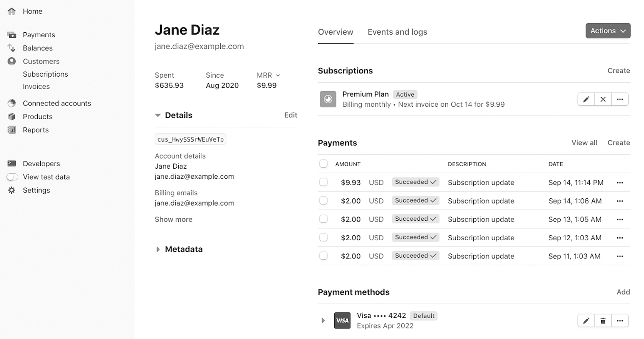The image size is (644, 339).
Task: Open more options for the $9.93 payment
Action: point(620,183)
